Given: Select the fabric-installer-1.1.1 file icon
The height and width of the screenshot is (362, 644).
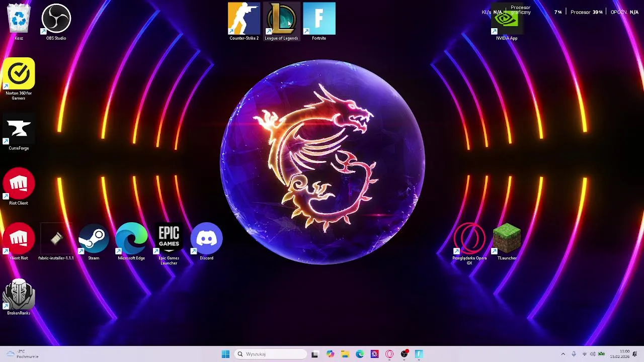Looking at the screenshot, I should coord(56,241).
